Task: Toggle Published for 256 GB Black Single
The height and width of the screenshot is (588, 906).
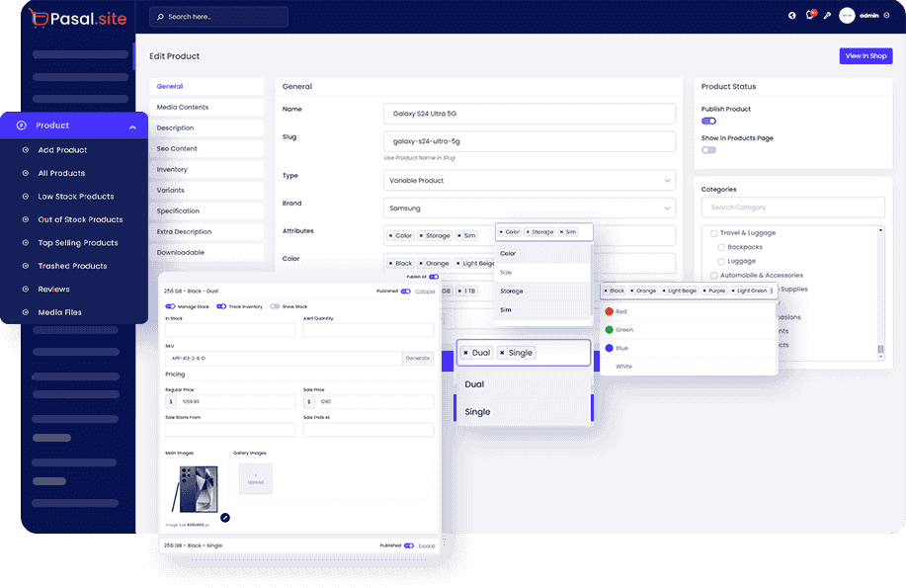Action: coord(409,546)
